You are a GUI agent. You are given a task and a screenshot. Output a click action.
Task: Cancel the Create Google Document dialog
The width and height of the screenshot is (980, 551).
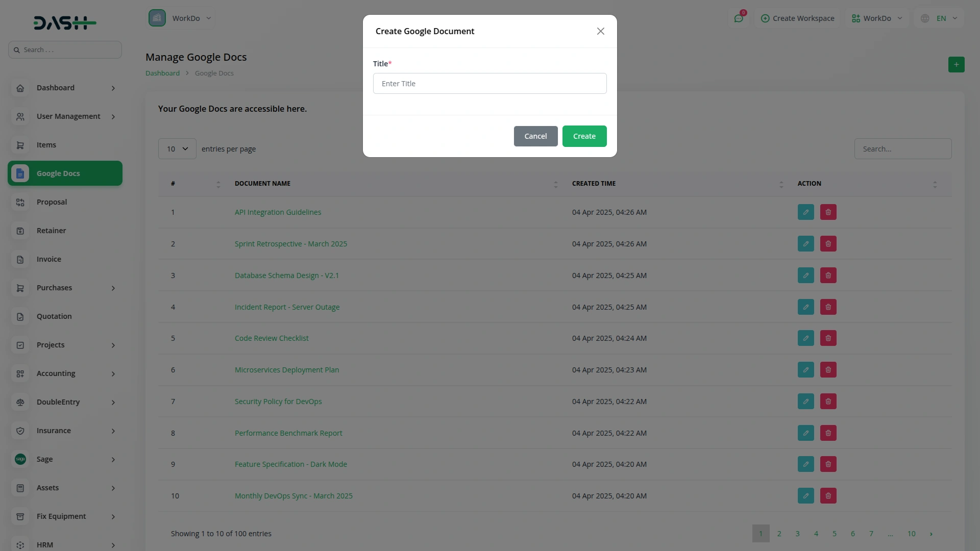(535, 136)
